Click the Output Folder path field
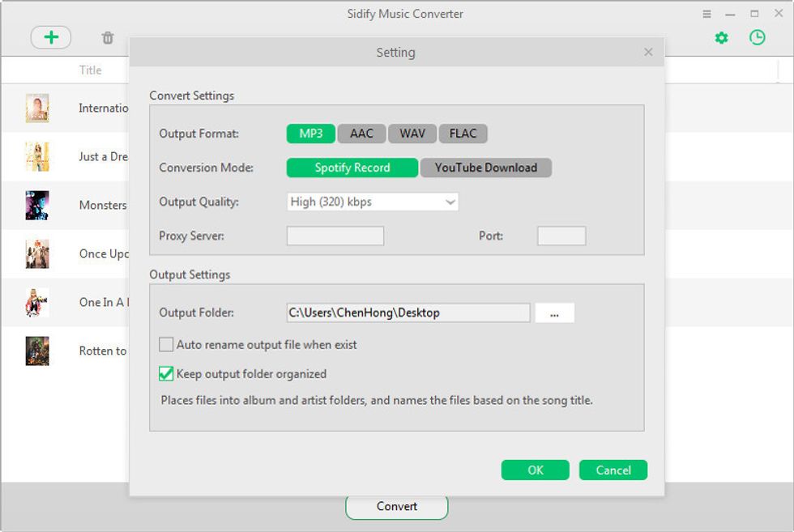 pos(408,313)
